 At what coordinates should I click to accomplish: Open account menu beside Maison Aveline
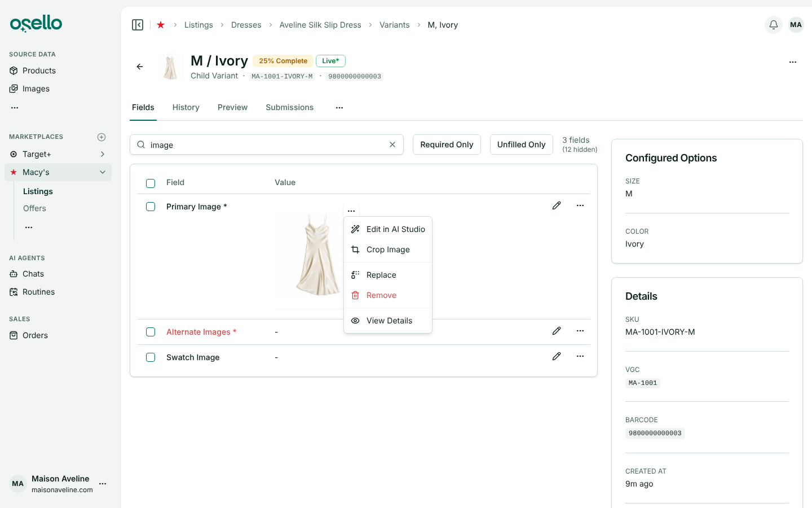pyautogui.click(x=103, y=484)
